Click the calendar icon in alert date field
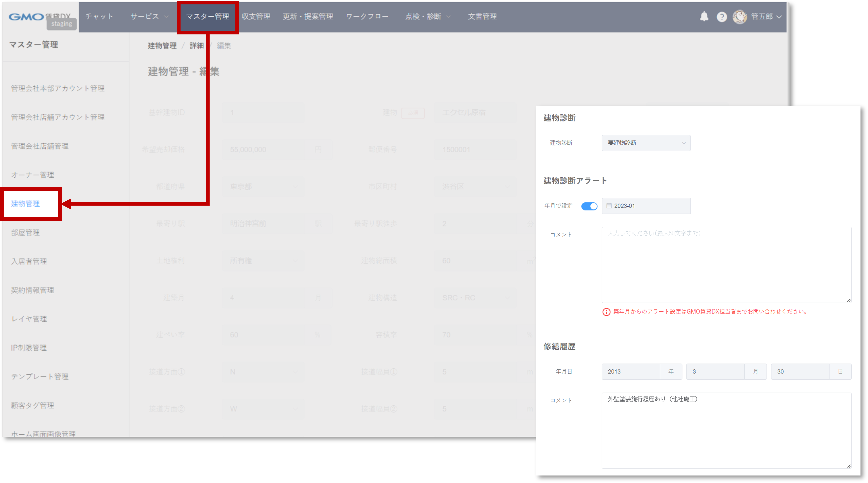 coord(609,206)
